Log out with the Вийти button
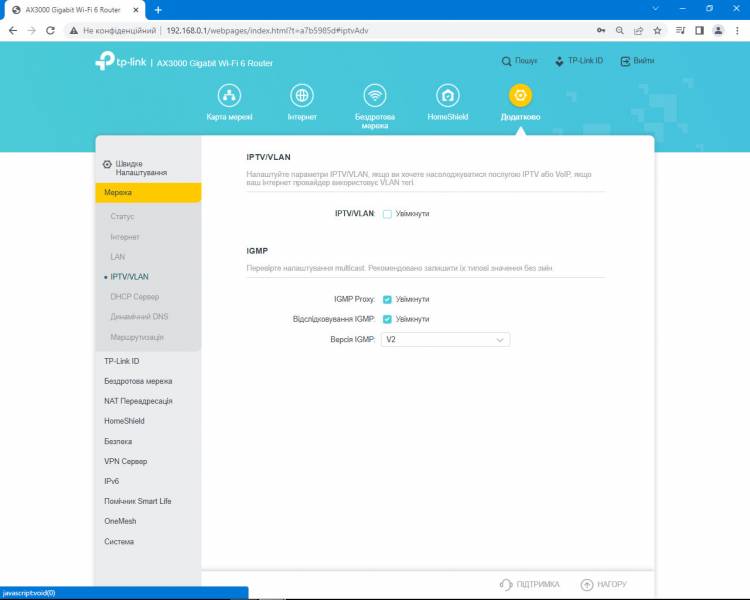 [637, 61]
